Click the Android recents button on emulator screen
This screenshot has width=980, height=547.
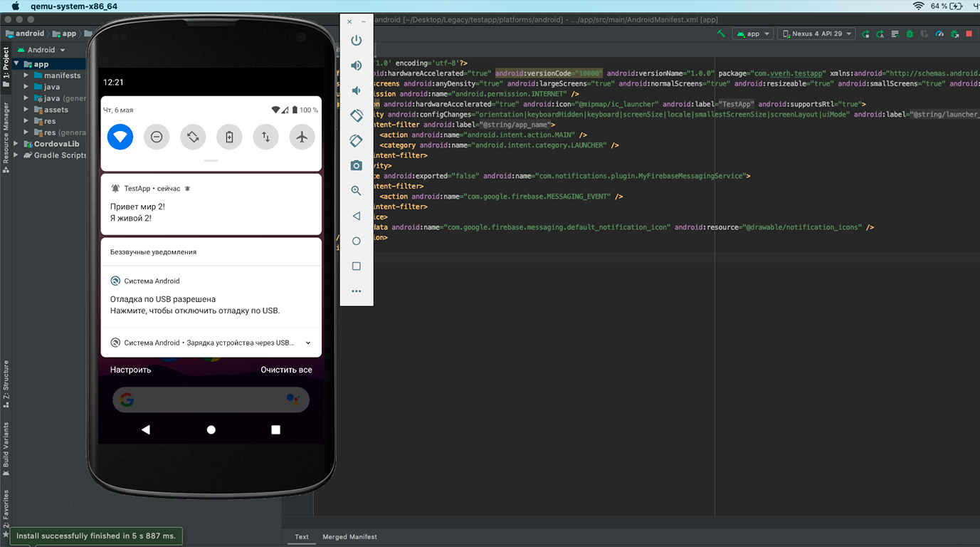click(x=275, y=429)
